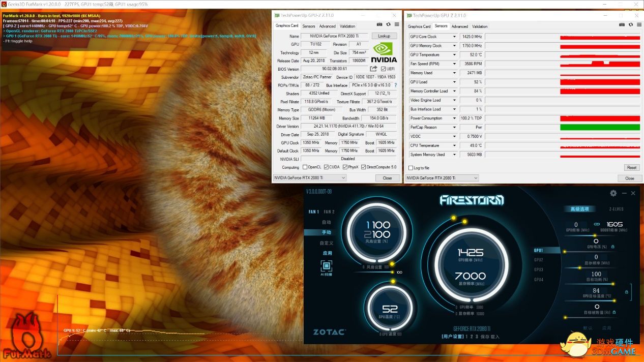The width and height of the screenshot is (644, 362).
Task: Open the GPU Load sensor dropdown
Action: [454, 82]
